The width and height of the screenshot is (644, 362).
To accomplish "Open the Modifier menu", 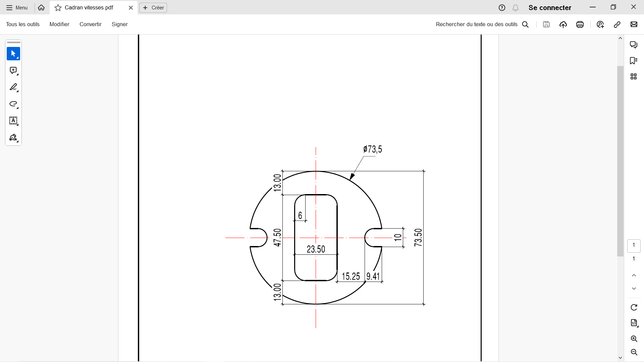I will point(59,24).
